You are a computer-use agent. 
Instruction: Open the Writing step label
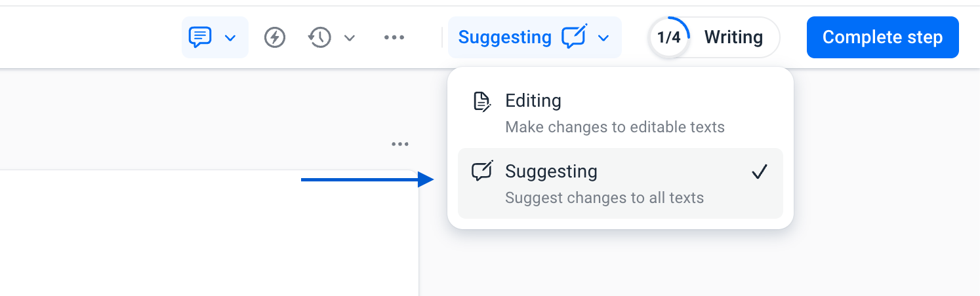[x=733, y=37]
